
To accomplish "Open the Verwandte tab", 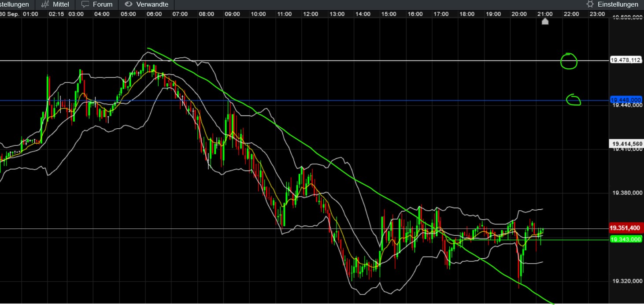I will click(x=147, y=4).
